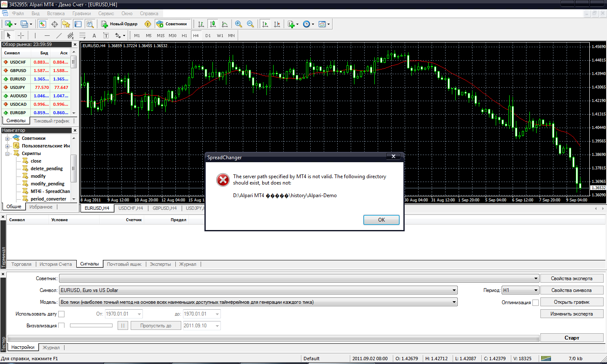Click the visualization speed slider

91,326
